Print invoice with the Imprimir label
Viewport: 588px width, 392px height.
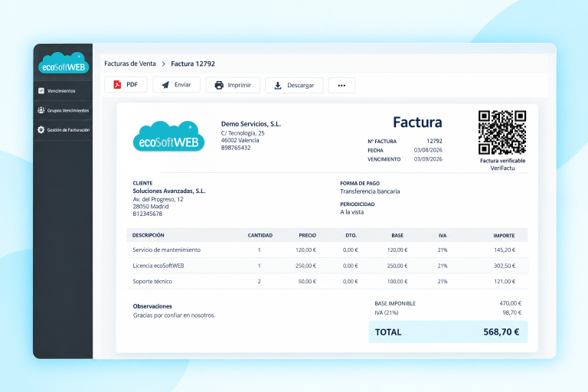click(x=239, y=85)
